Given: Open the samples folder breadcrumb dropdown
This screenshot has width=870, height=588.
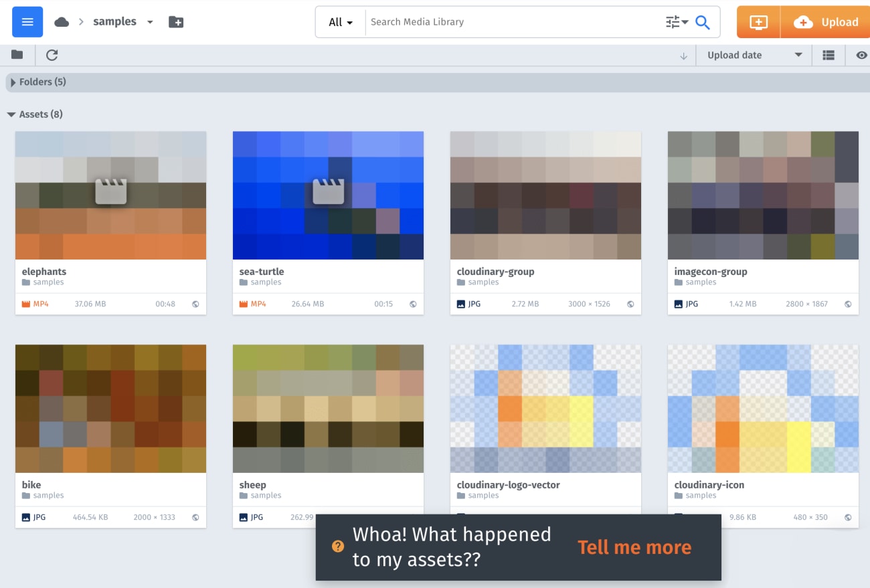Looking at the screenshot, I should (150, 22).
